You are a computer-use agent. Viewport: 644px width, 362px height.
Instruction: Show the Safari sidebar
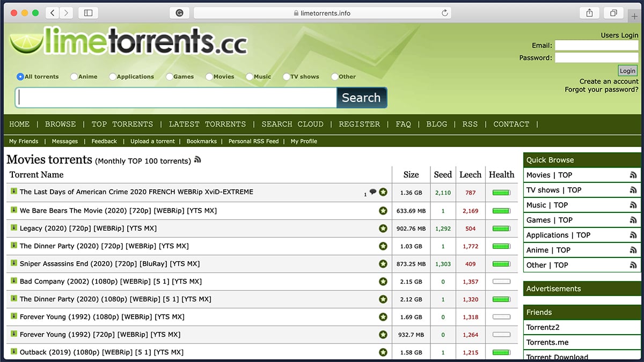tap(88, 13)
